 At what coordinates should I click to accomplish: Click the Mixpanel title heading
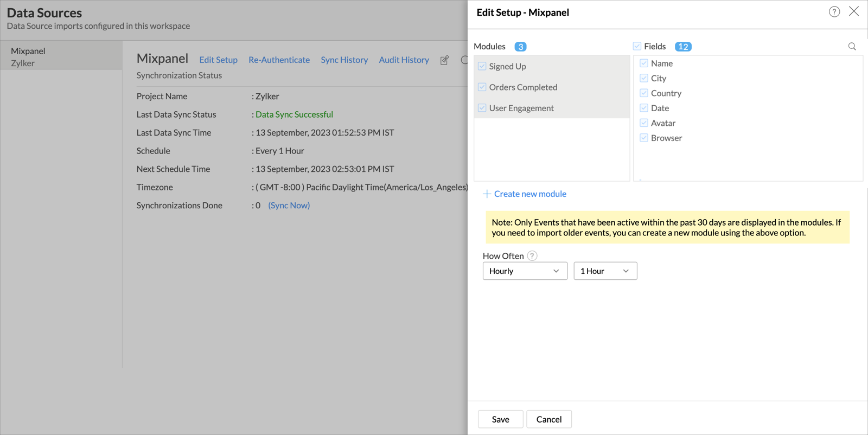click(x=162, y=58)
